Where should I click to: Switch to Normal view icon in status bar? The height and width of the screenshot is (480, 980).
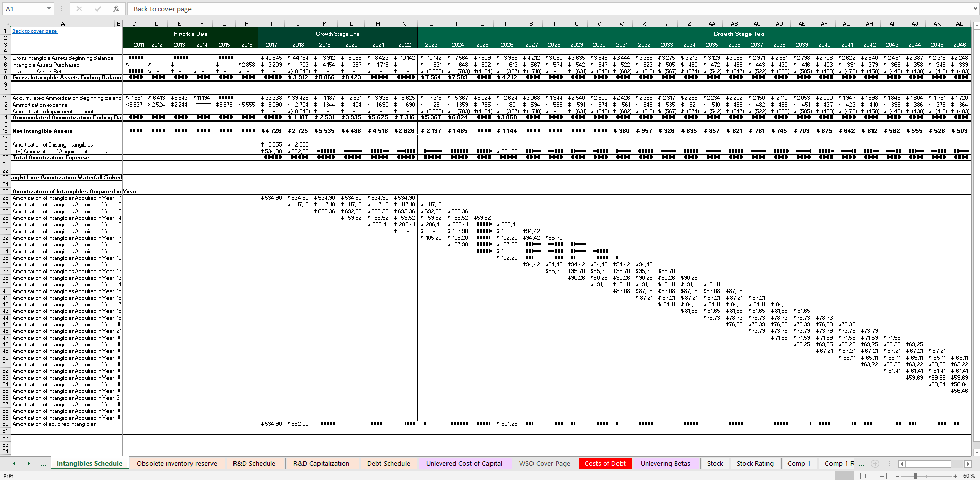[844, 476]
